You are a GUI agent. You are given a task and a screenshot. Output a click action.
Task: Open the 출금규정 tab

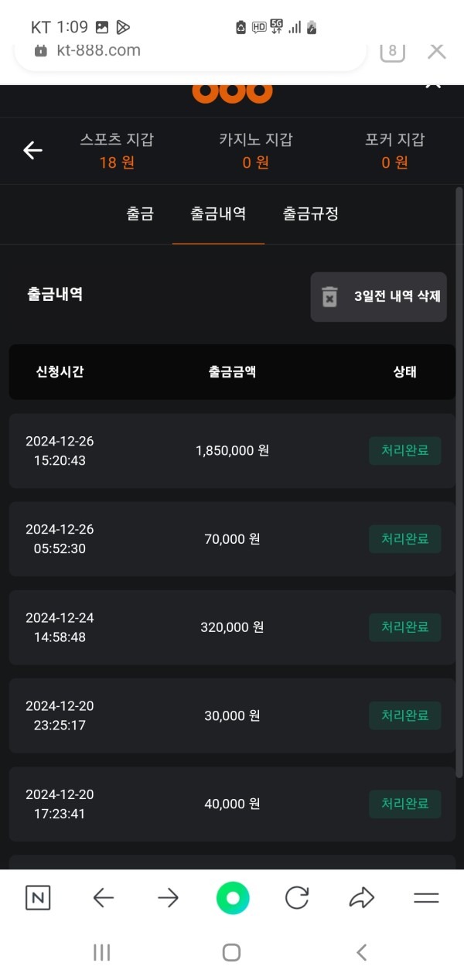click(310, 214)
